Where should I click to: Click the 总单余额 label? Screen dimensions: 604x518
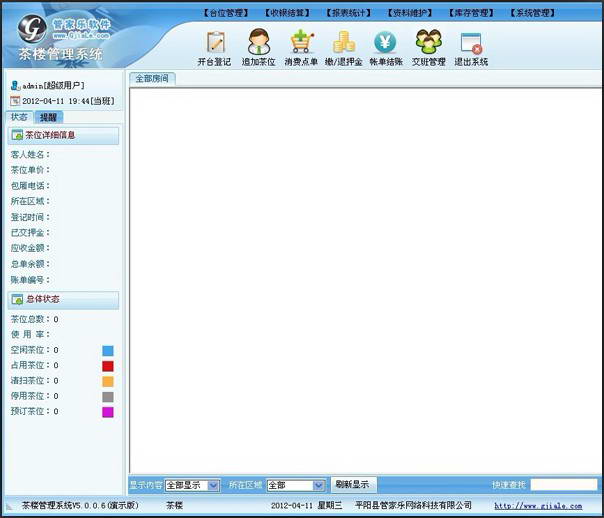coord(30,264)
